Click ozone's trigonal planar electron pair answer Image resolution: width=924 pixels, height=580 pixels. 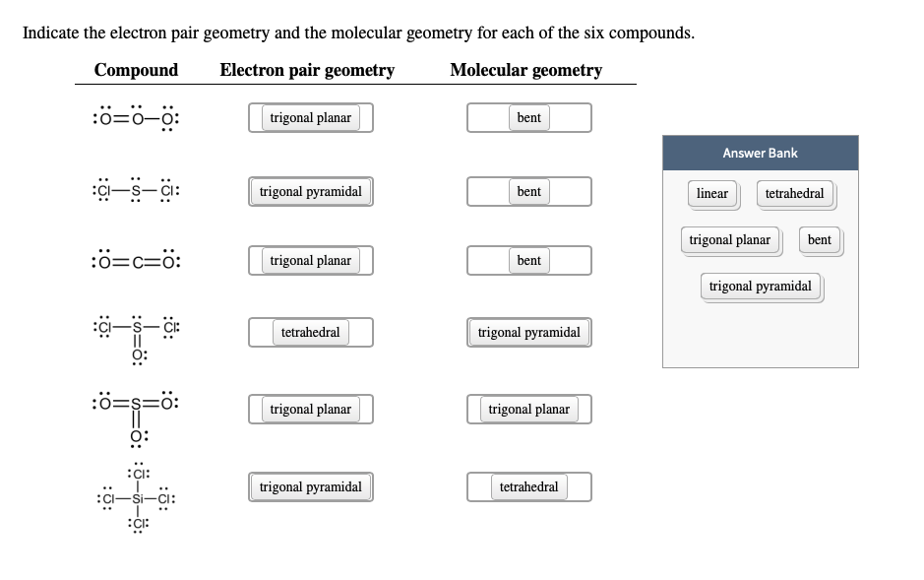pos(310,117)
